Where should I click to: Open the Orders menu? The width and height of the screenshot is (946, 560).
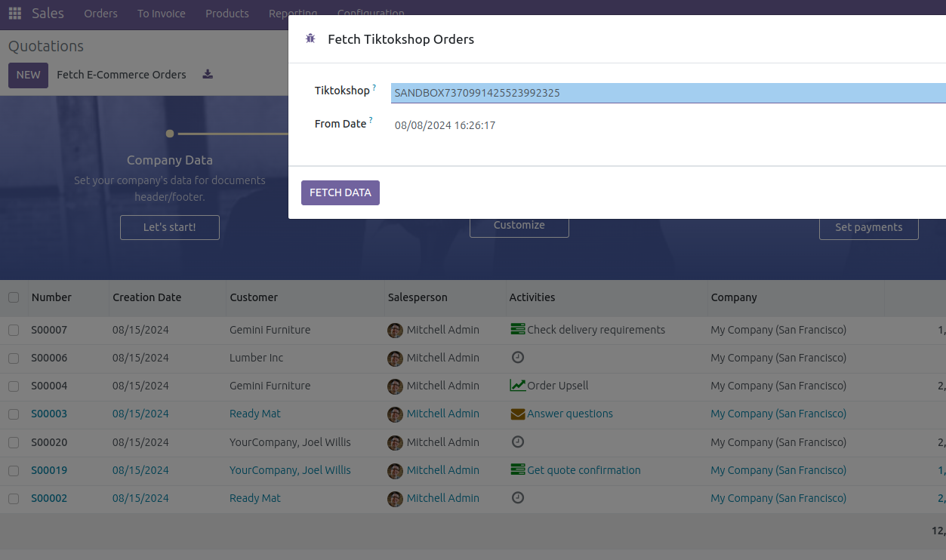click(x=100, y=14)
